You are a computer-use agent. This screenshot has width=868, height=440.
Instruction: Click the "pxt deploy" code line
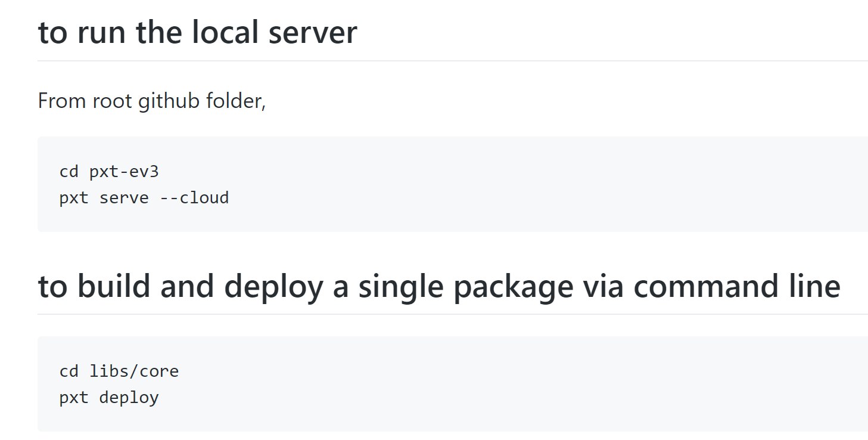tap(109, 397)
